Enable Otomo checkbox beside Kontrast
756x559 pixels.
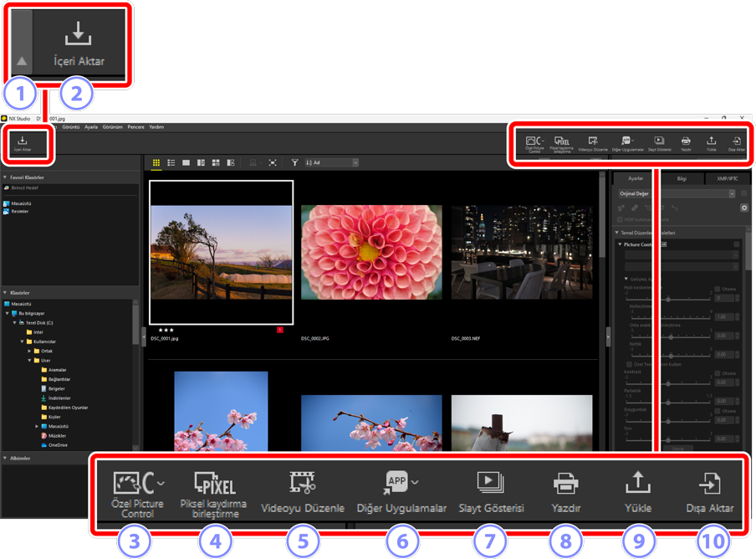point(718,374)
